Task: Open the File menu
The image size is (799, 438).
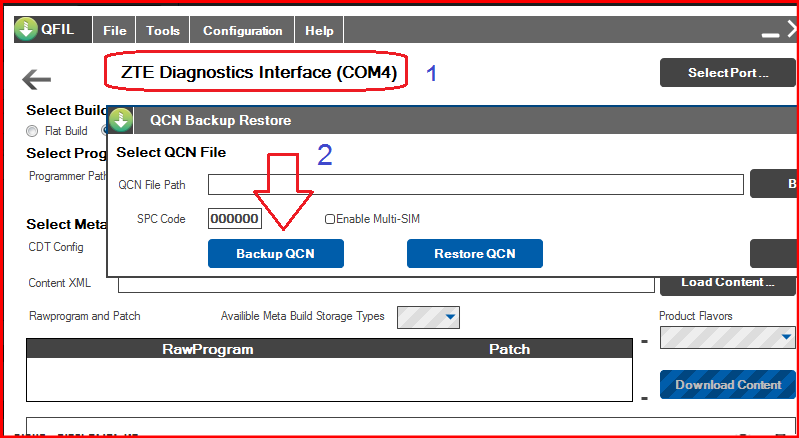Action: pos(114,31)
